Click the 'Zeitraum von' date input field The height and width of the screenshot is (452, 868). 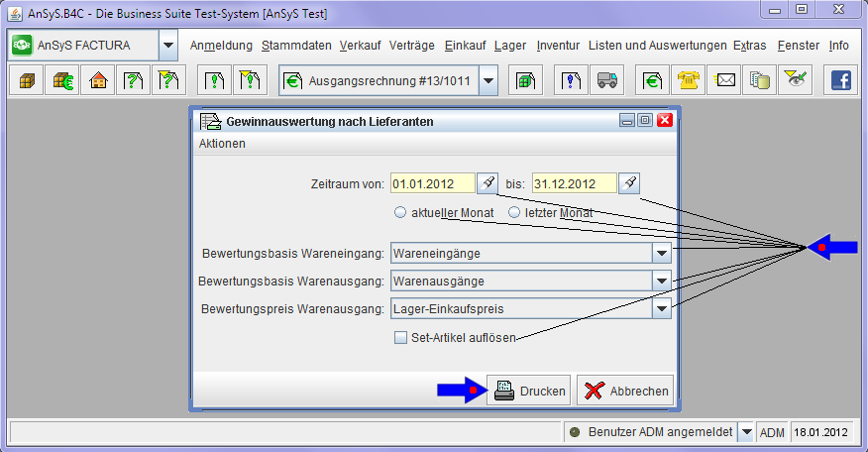[x=432, y=183]
